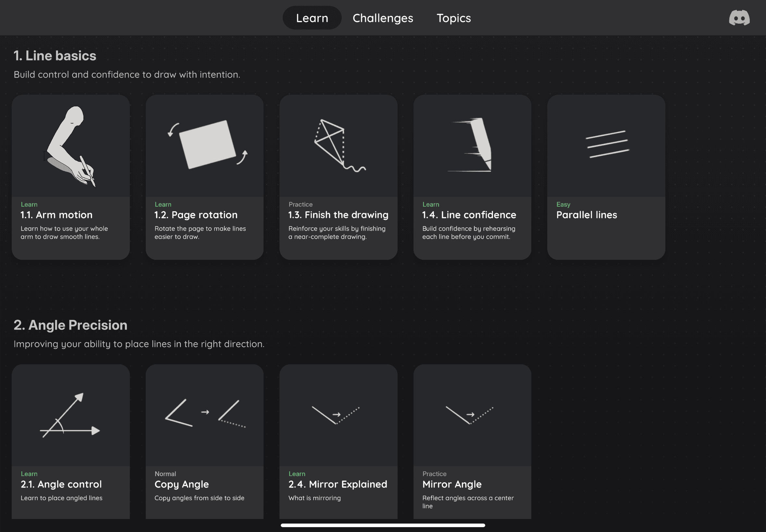
Task: Click the 'Normal' label on Copy Angle card
Action: coord(165,474)
